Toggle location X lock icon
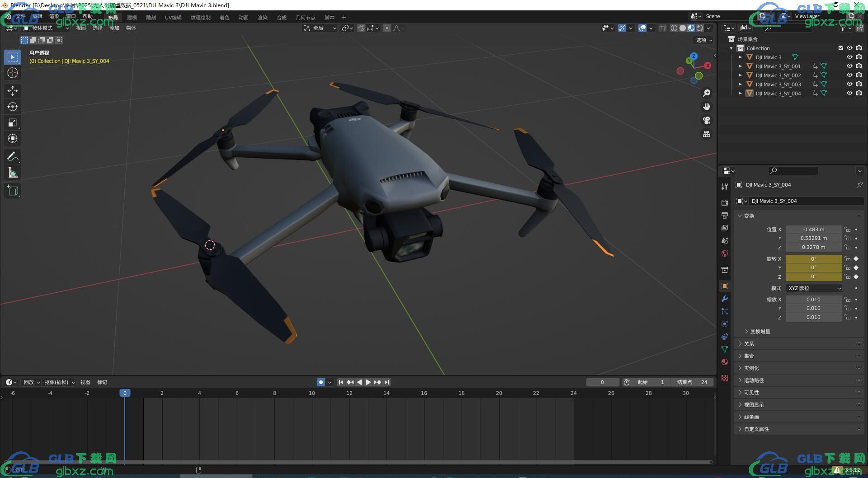Viewport: 868px width, 478px height. (x=847, y=230)
